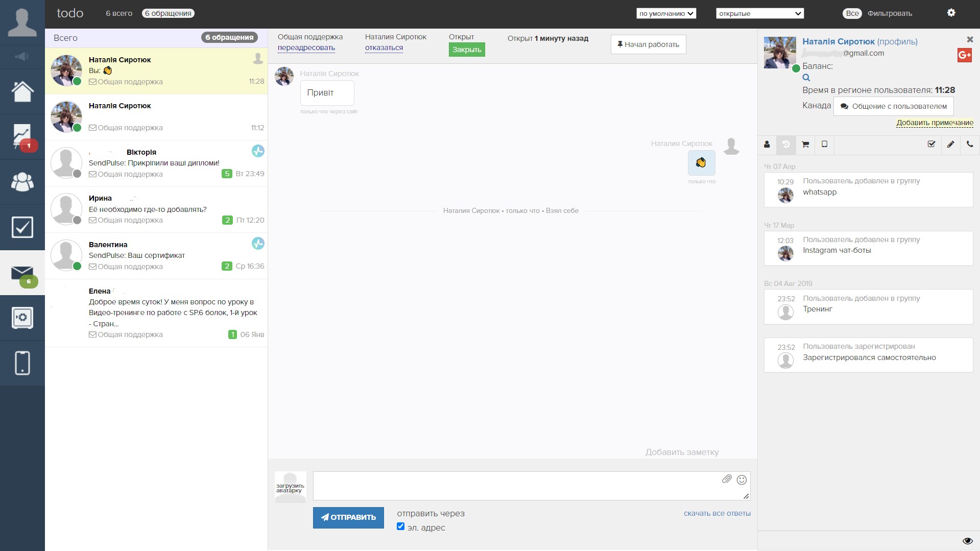Open the settings gear in top bar
The height and width of the screenshot is (551, 980).
pyautogui.click(x=951, y=13)
